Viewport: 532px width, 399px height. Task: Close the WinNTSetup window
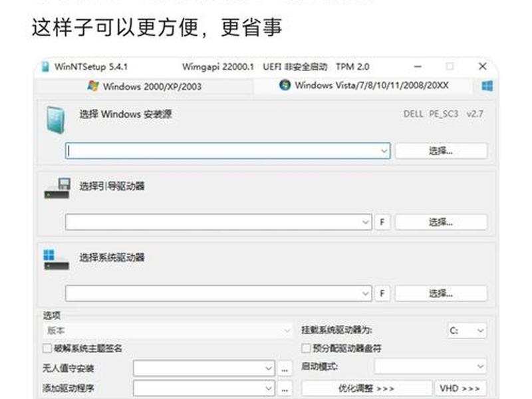pos(483,66)
